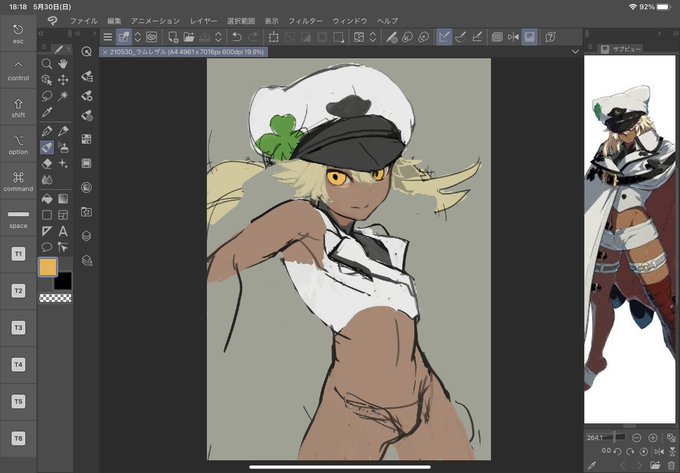The height and width of the screenshot is (473, 680).
Task: Open the sub view palette menu
Action: pos(590,46)
